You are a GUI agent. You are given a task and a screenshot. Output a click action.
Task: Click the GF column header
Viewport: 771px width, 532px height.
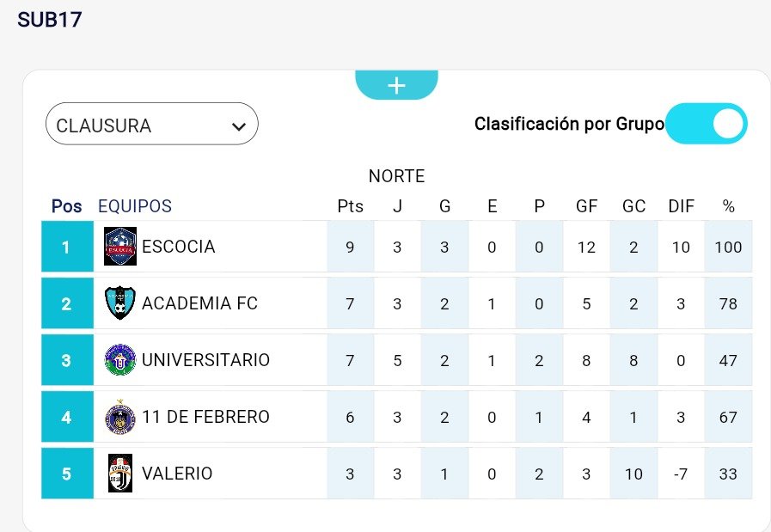click(x=587, y=206)
